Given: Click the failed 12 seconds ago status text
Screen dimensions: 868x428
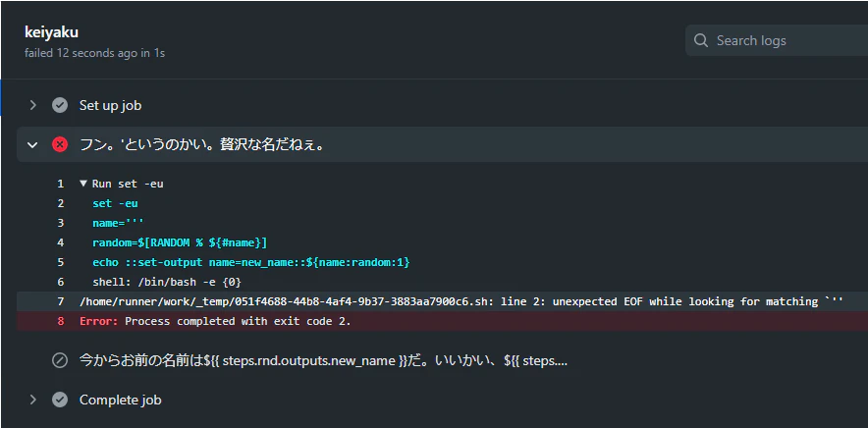Looking at the screenshot, I should [94, 53].
